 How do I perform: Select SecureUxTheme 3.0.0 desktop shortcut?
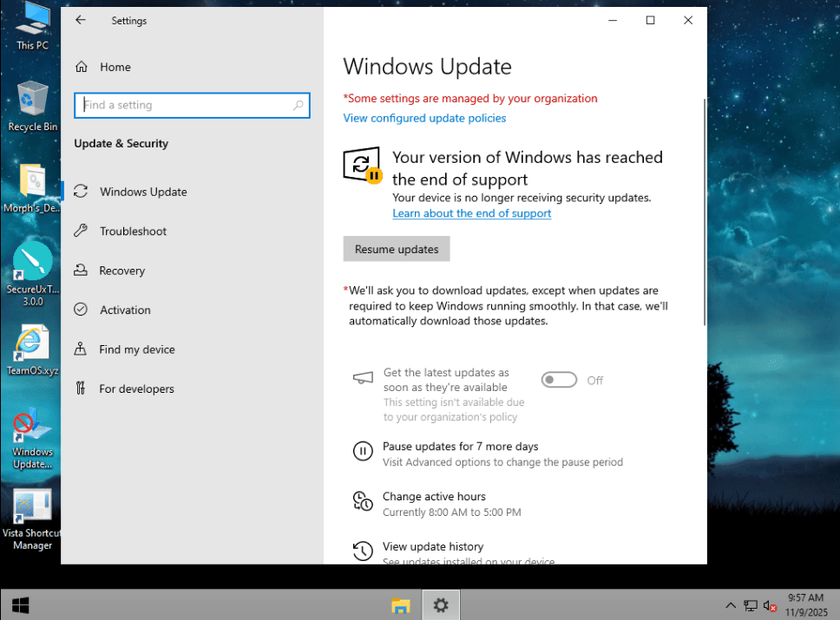[32, 274]
